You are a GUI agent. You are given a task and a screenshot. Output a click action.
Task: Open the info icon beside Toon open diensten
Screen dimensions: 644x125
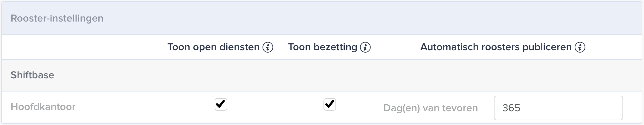268,47
